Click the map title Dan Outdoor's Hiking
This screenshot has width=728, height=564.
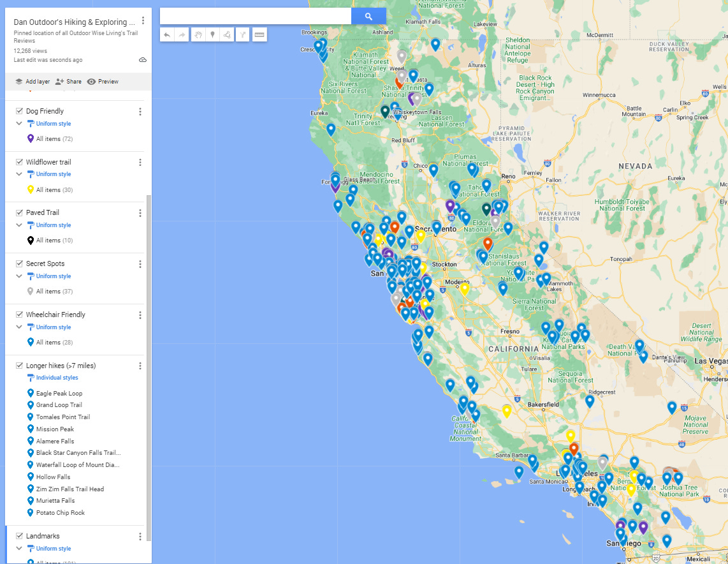[75, 22]
